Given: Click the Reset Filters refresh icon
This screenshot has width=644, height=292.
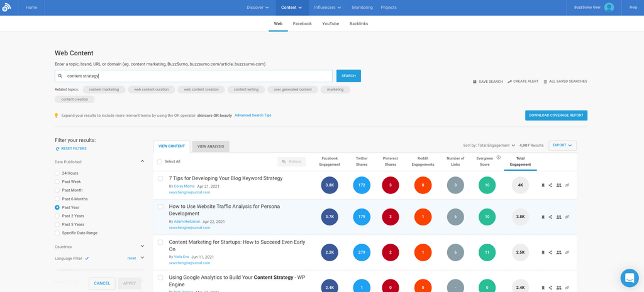Looking at the screenshot, I should tap(57, 148).
